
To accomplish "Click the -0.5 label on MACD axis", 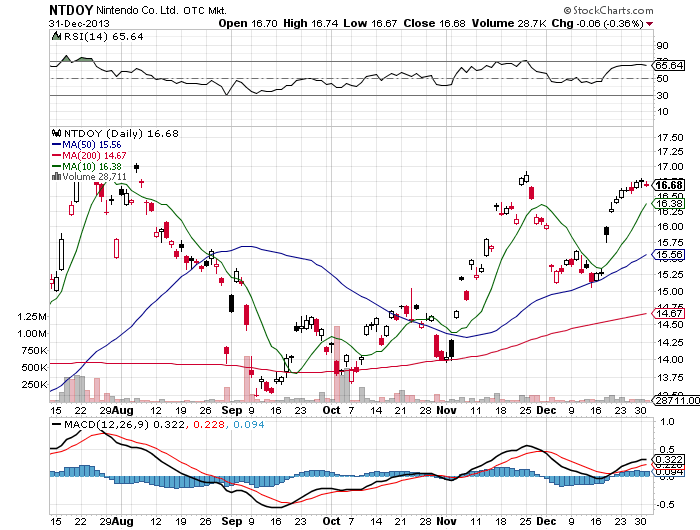I will [x=665, y=505].
